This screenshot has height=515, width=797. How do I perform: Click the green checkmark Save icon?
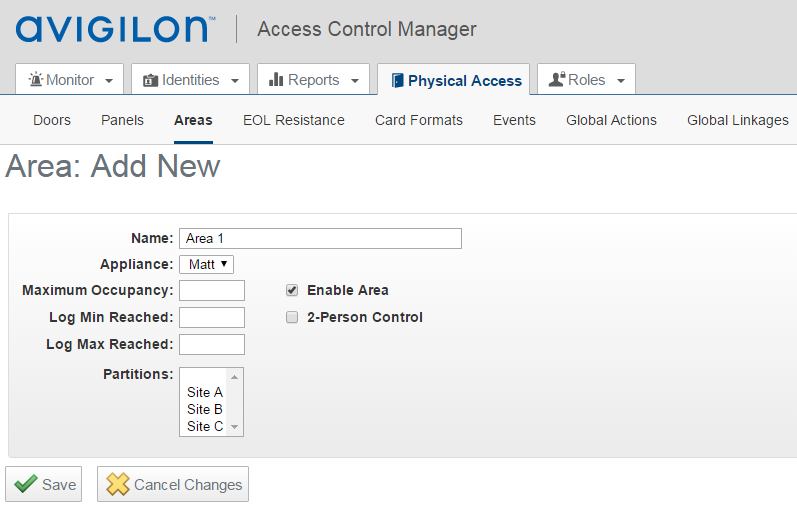coord(26,485)
